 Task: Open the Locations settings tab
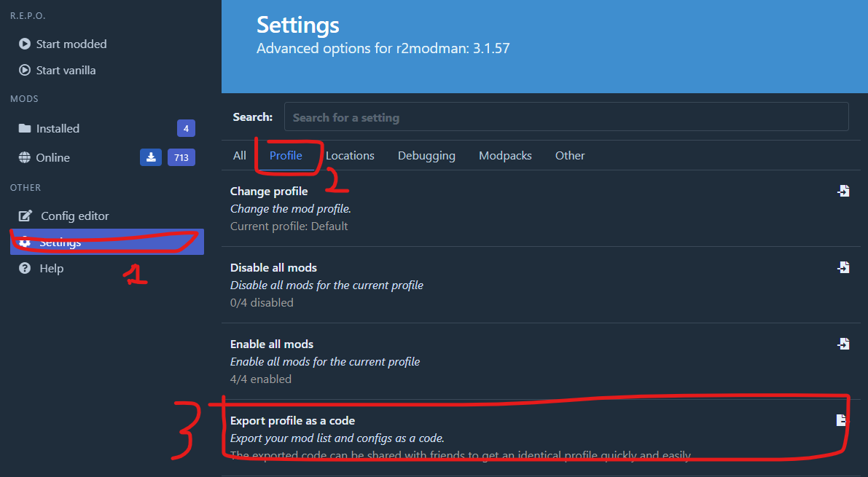click(350, 156)
